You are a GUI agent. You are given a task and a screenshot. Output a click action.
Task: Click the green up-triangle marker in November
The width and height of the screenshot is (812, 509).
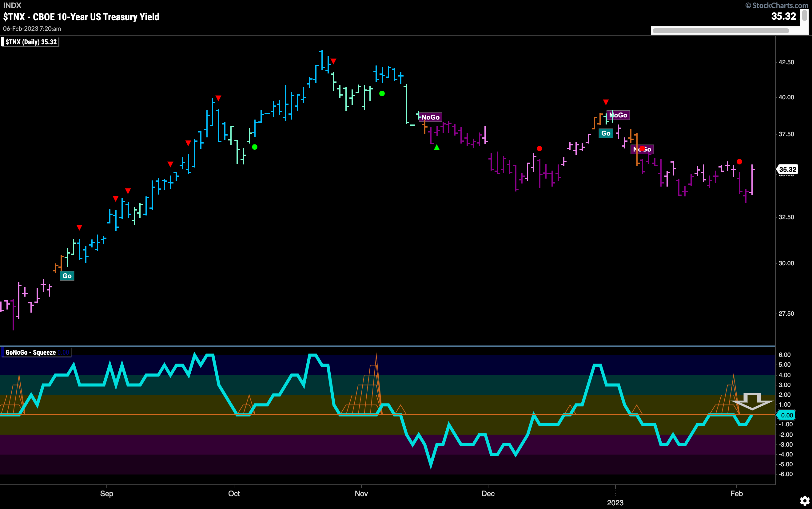point(437,147)
